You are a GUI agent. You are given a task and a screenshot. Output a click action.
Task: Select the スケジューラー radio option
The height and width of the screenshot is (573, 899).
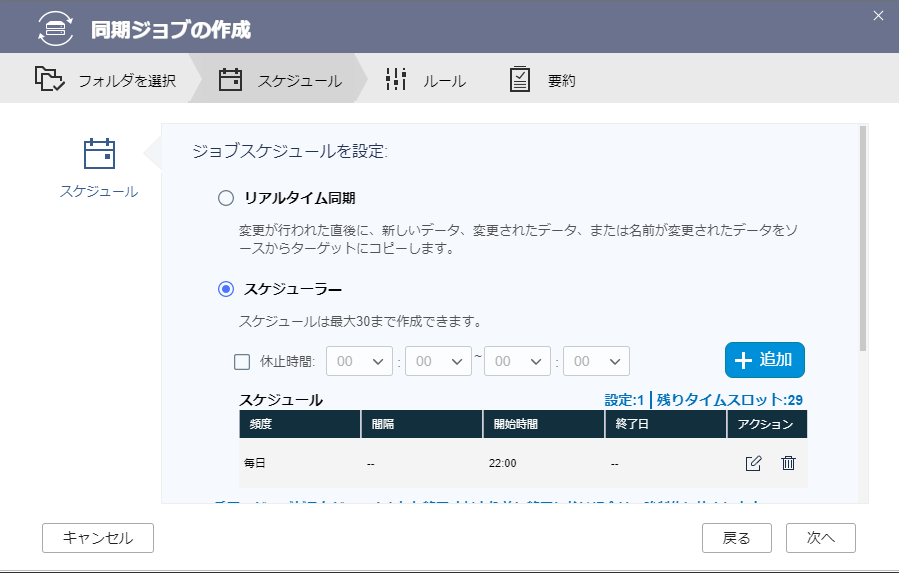point(226,290)
